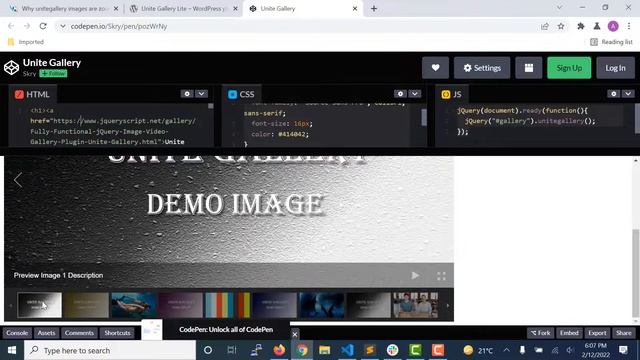640x360 pixels.
Task: Expand HTML editor dropdown arrow
Action: coord(202,94)
